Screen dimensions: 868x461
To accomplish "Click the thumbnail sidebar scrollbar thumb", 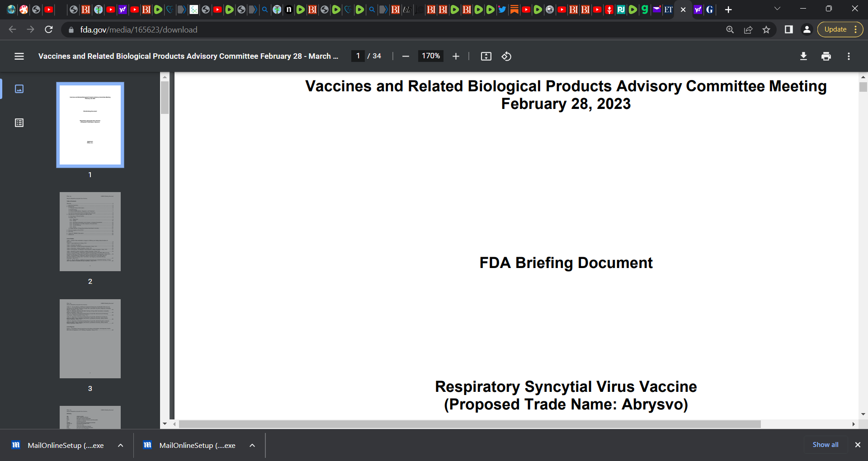I will [x=165, y=98].
